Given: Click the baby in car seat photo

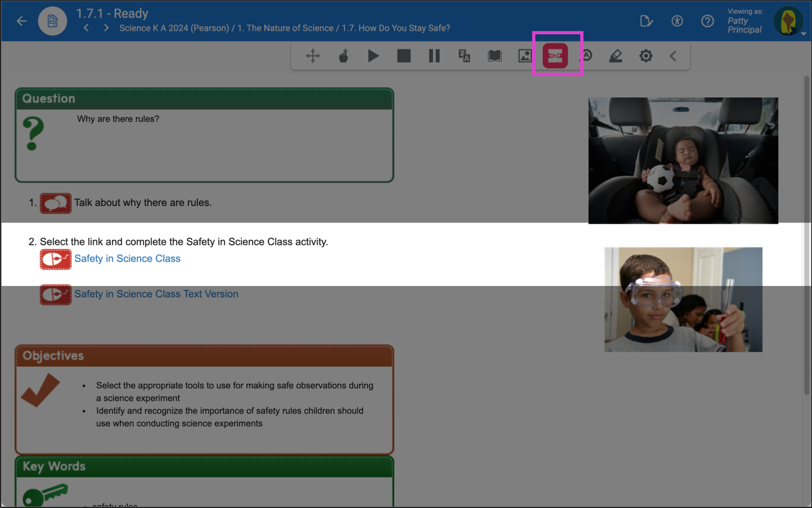Looking at the screenshot, I should click(683, 160).
